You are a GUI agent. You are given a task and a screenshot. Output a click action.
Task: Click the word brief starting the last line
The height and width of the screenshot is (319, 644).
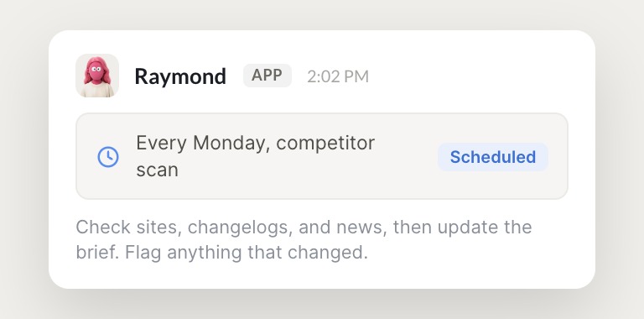[98, 253]
